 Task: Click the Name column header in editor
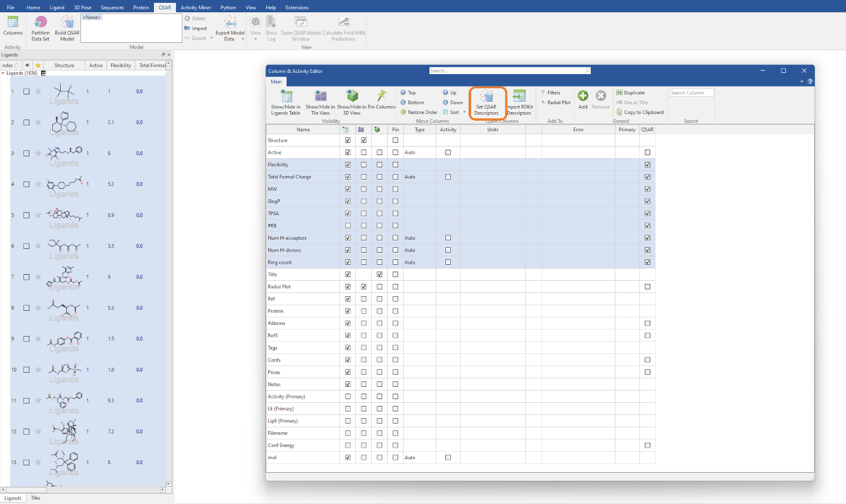coord(303,129)
